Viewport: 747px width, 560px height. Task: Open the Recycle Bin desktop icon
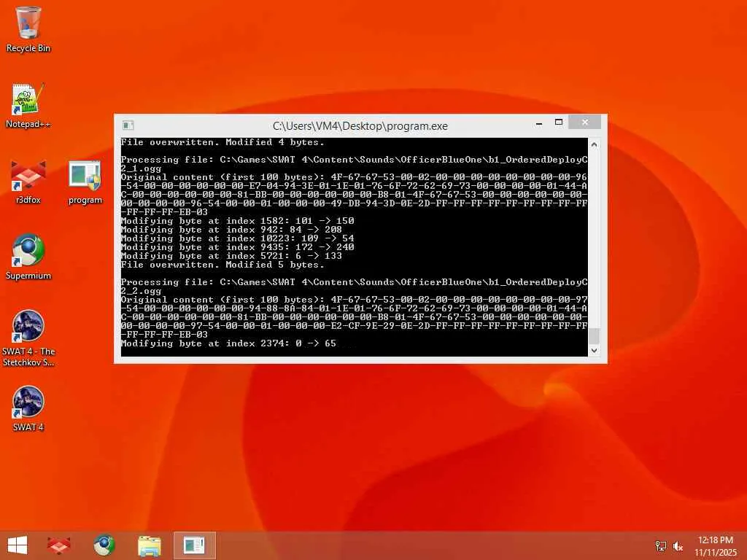(x=28, y=29)
